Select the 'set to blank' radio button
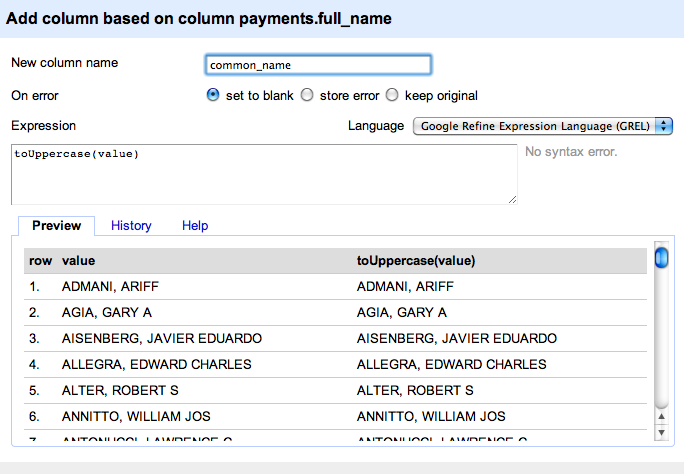 212,96
